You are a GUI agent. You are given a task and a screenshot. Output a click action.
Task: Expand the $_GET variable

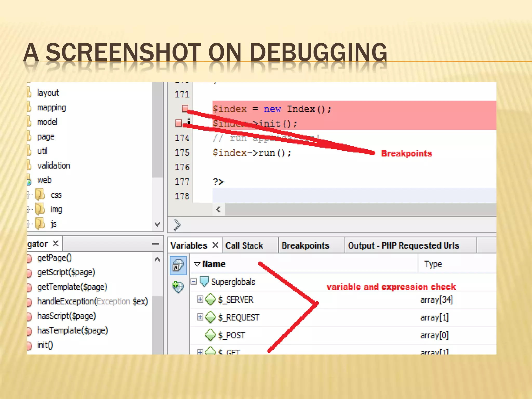pos(200,352)
